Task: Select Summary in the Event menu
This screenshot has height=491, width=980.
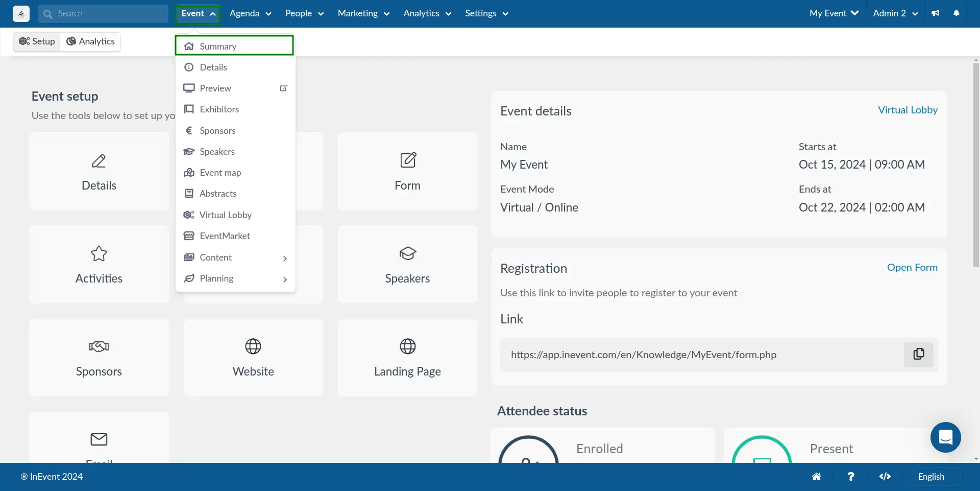Action: tap(234, 46)
